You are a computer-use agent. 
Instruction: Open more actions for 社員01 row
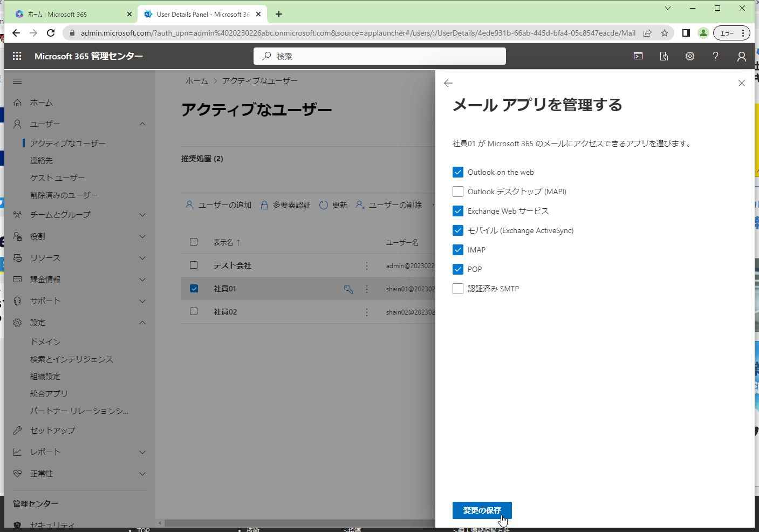coord(367,289)
